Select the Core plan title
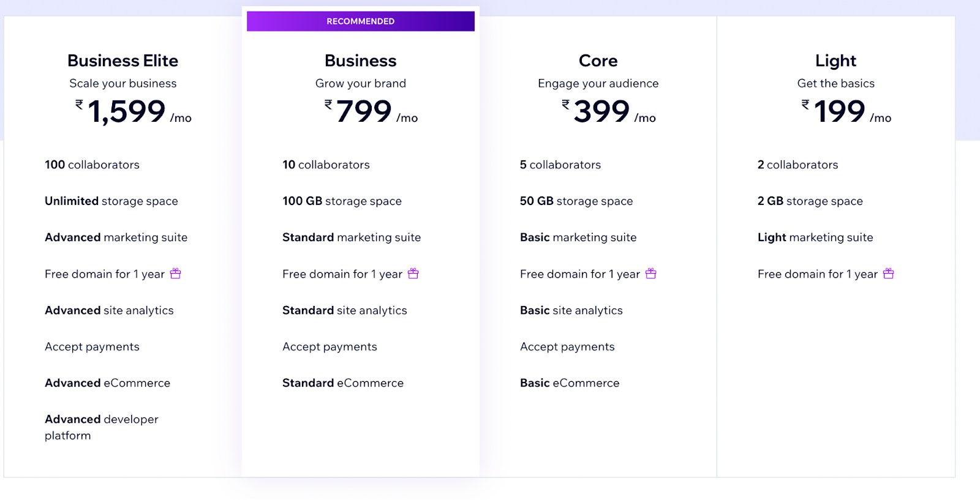 (x=598, y=61)
